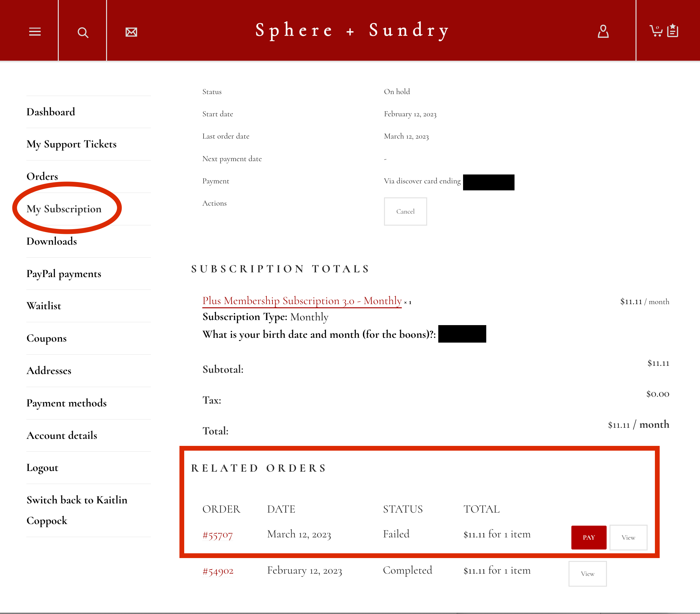Open order #54902
This screenshot has width=700, height=614.
(x=218, y=571)
